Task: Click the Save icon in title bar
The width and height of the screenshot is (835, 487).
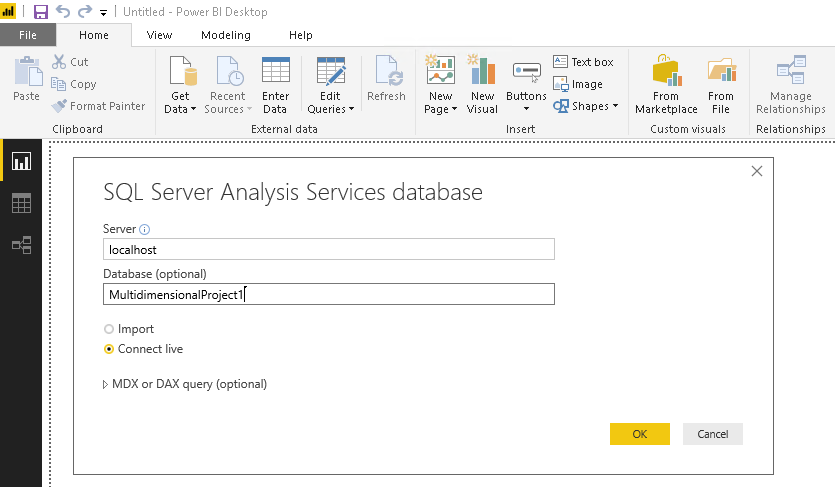Action: (x=41, y=12)
